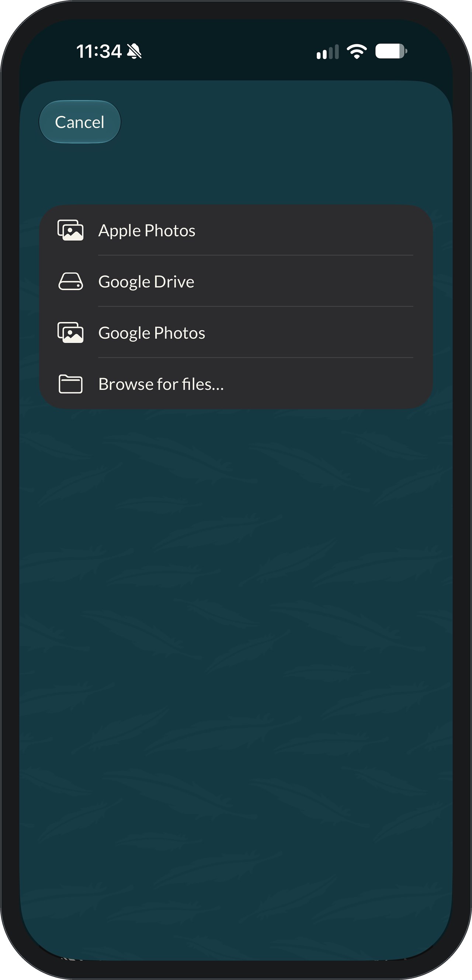Tap the 11:34 clock in status bar
This screenshot has width=472, height=980.
coord(99,51)
